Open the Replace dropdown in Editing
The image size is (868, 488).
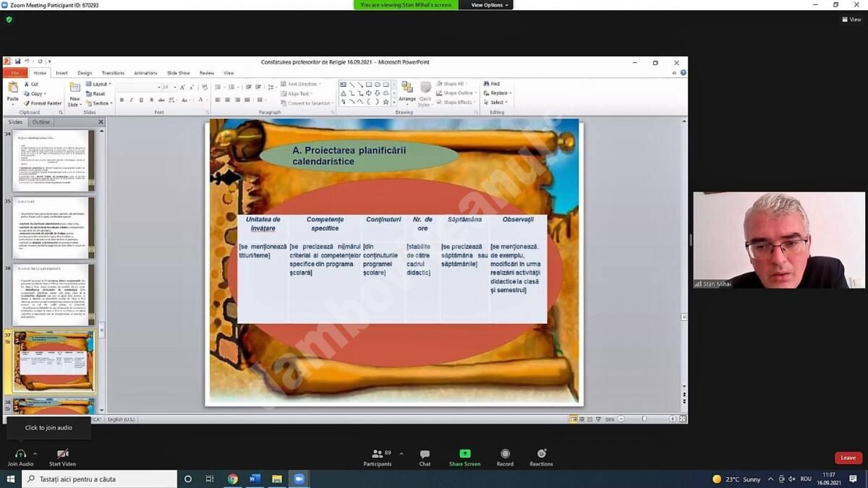pyautogui.click(x=498, y=93)
